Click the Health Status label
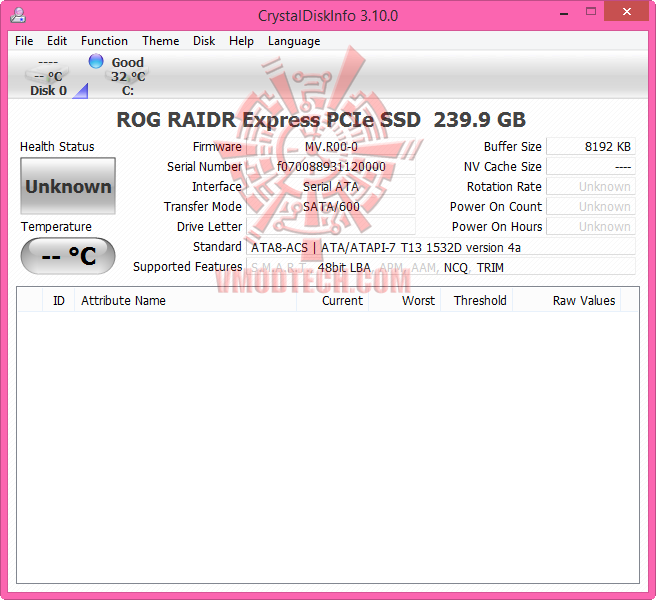 coord(57,146)
